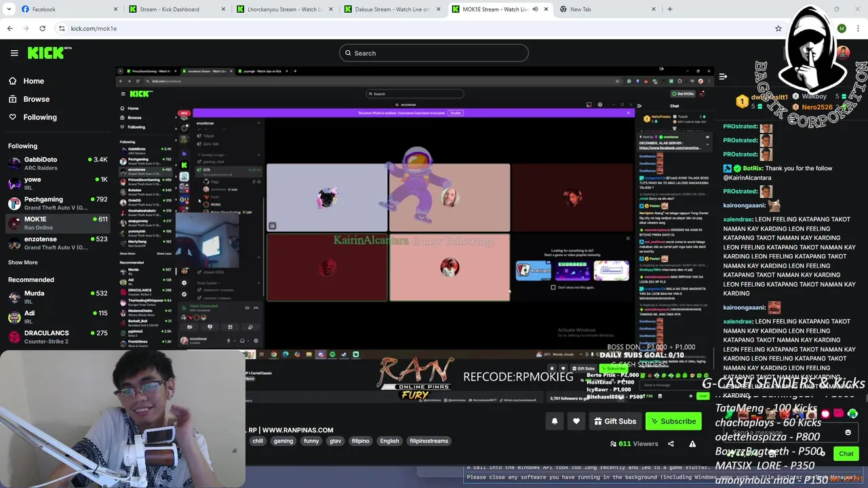
Task: View site information icon in address bar
Action: [x=62, y=28]
